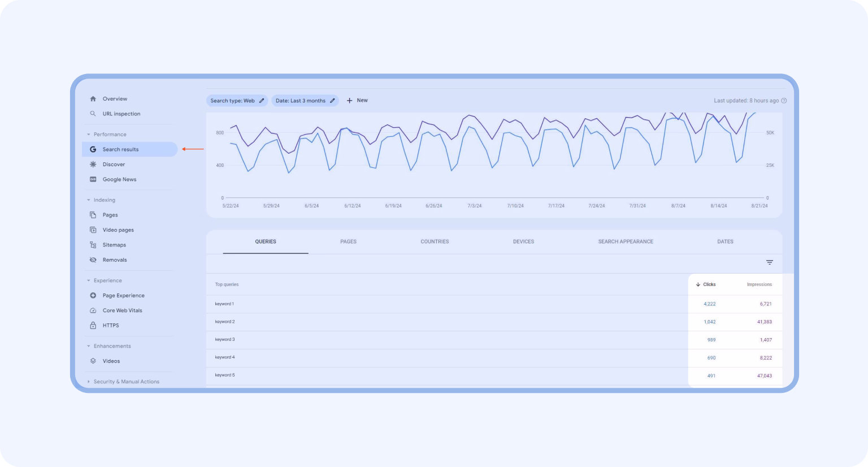This screenshot has height=467, width=868.
Task: Collapse the Indexing section
Action: (89, 200)
